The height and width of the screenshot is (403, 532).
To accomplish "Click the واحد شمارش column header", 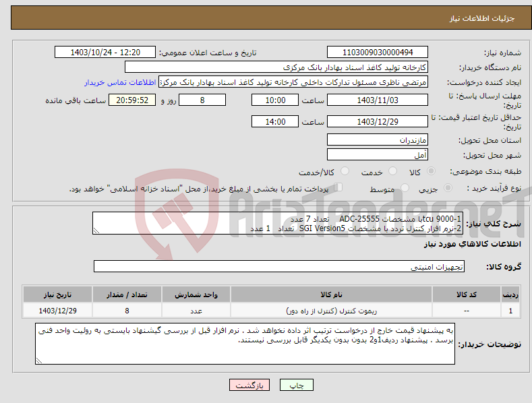I will click(x=196, y=294).
